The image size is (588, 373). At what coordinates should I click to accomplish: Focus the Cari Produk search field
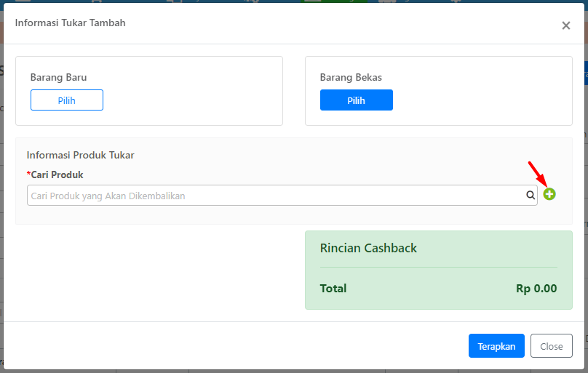282,195
